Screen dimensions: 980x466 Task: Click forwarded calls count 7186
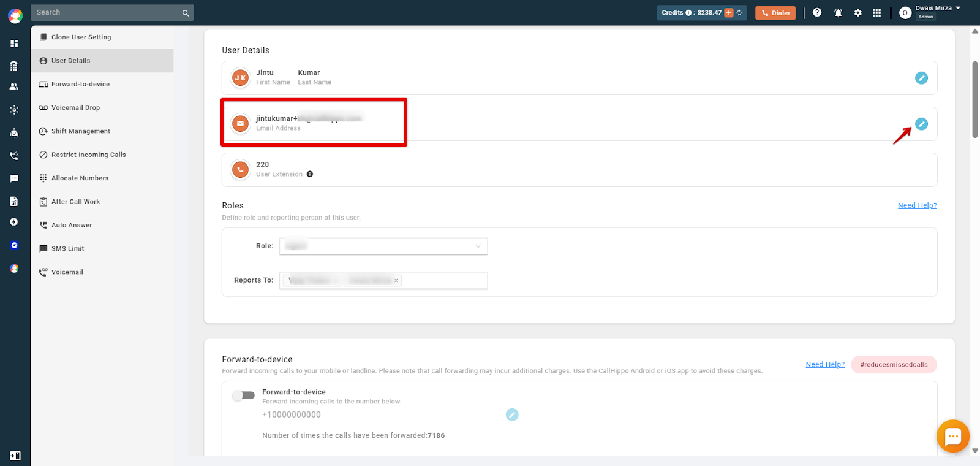(x=436, y=436)
